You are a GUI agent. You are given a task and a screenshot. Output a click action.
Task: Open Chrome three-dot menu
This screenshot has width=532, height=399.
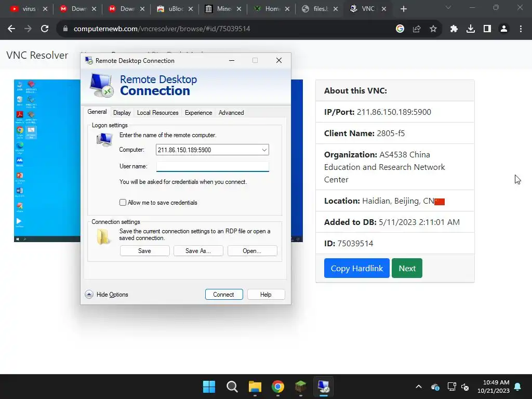tap(521, 29)
